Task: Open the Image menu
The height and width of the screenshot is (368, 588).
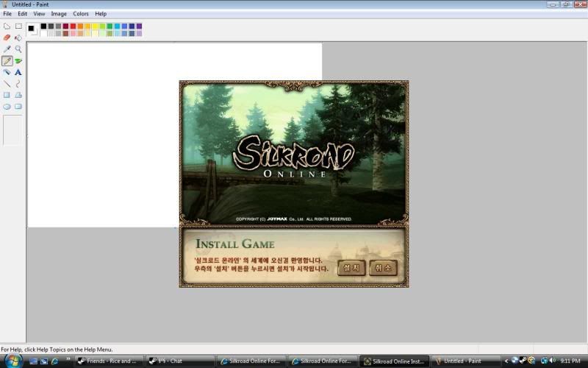Action: (59, 14)
